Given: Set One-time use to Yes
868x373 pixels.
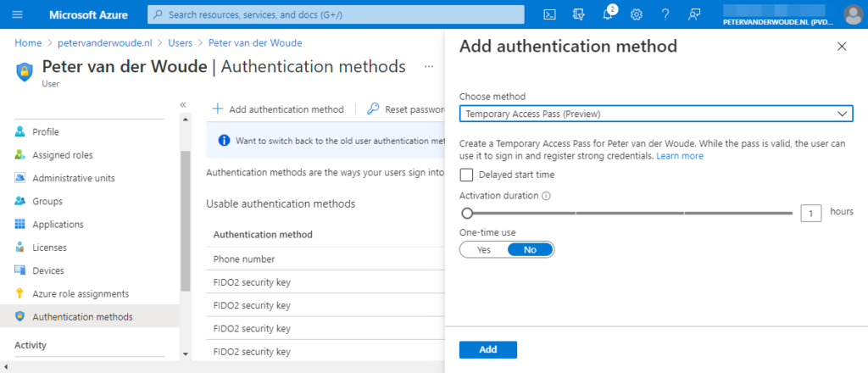Looking at the screenshot, I should click(x=484, y=249).
